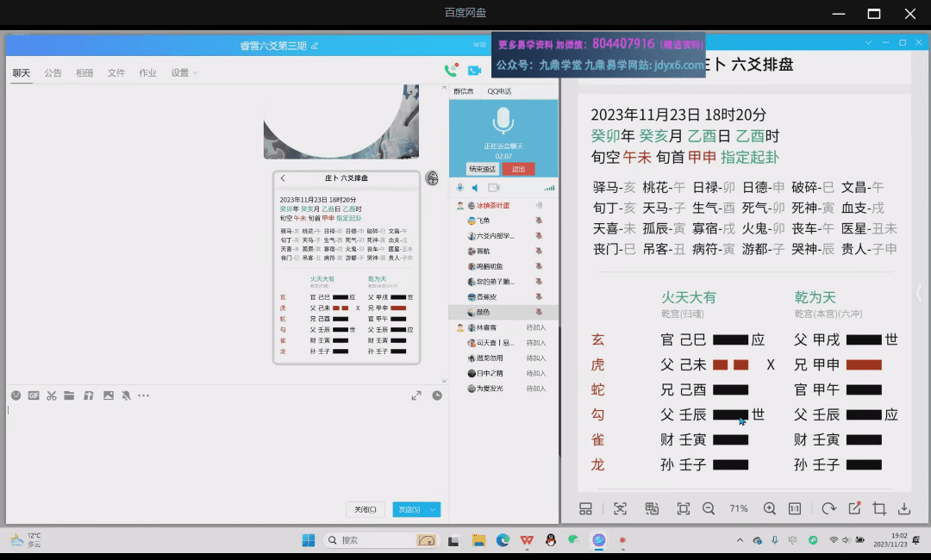
Task: Open the send button dropdown arrow
Action: tap(434, 509)
